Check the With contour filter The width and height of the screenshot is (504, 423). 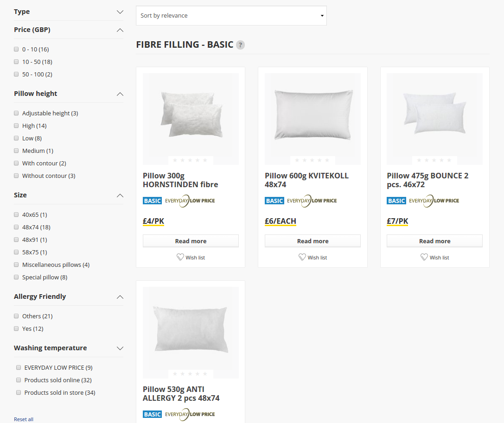pos(16,163)
